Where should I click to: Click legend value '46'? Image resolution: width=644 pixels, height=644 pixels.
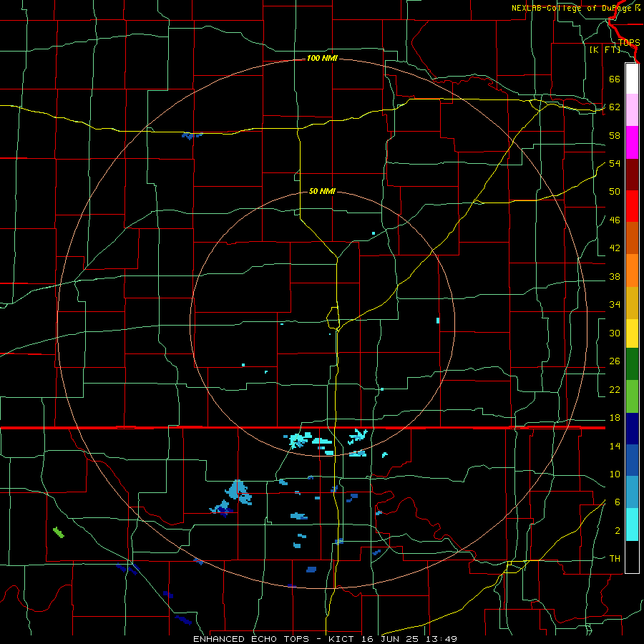[x=615, y=220]
